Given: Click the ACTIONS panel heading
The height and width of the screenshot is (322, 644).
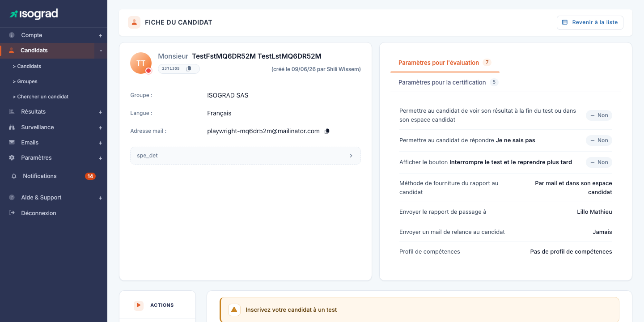Looking at the screenshot, I should click(x=162, y=305).
